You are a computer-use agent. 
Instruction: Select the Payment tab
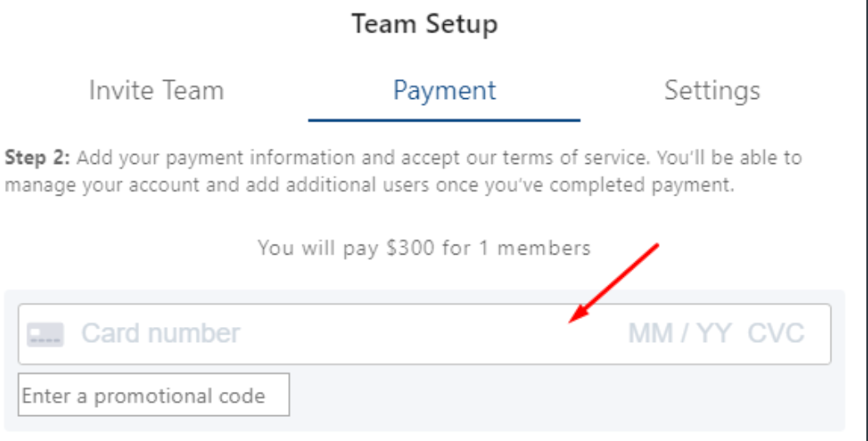[x=445, y=91]
